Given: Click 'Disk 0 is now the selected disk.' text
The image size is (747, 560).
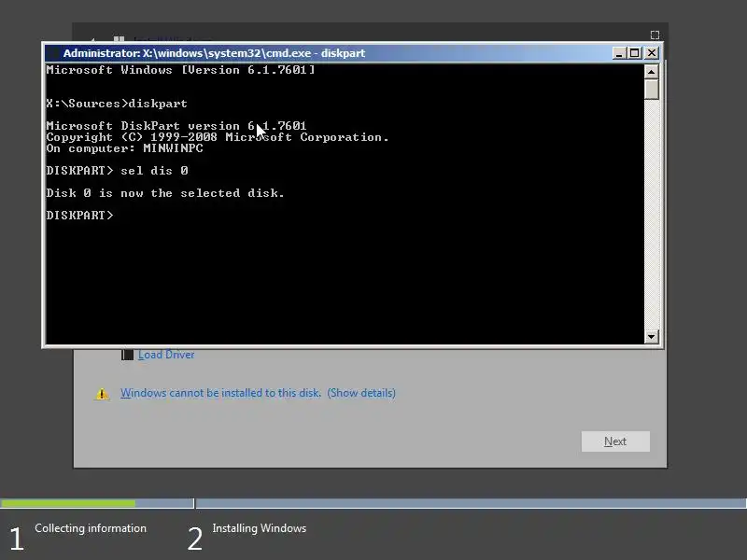Looking at the screenshot, I should 165,193.
